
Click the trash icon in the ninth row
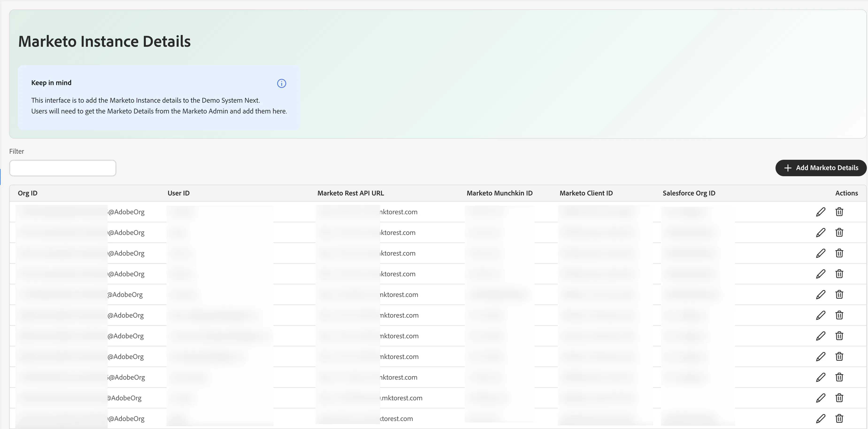(839, 377)
